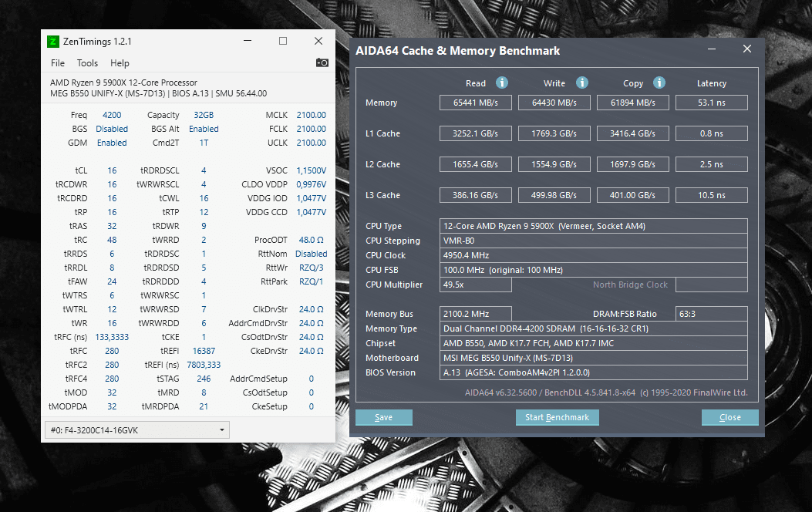Viewport: 812px width, 512px height.
Task: Click the CPU Type field 12-Core AMD Ryzen
Action: [594, 226]
